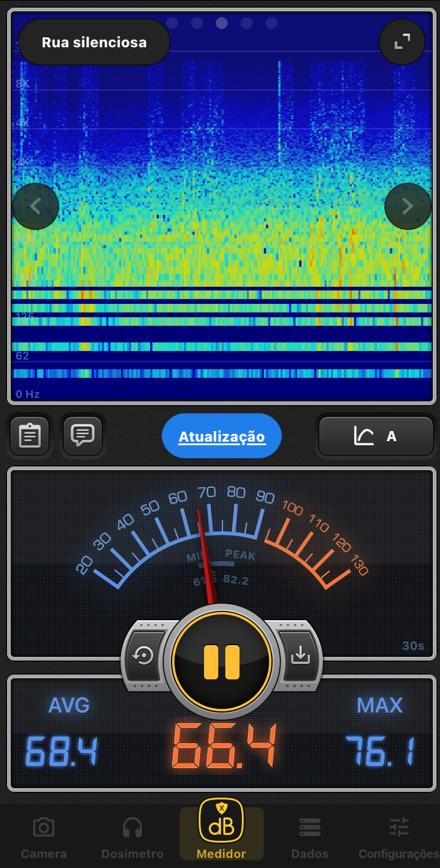This screenshot has width=440, height=868.
Task: Tap the download save icon
Action: tap(300, 655)
